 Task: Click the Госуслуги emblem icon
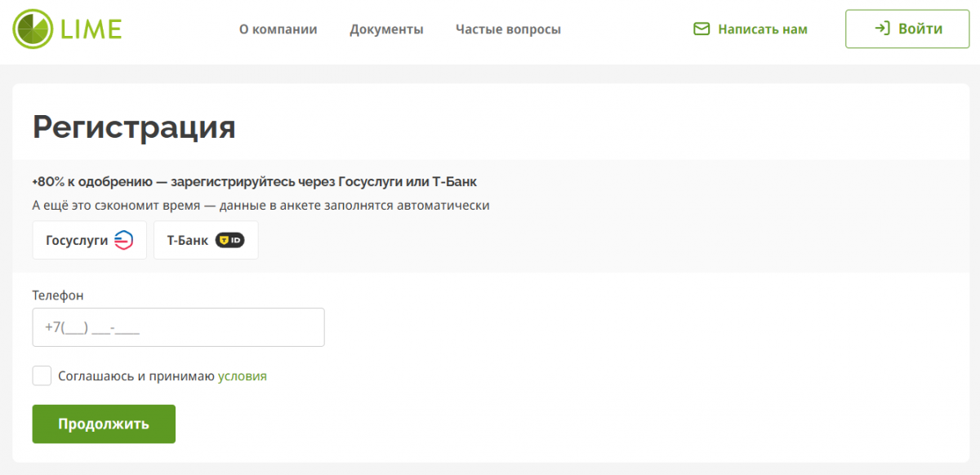point(123,240)
